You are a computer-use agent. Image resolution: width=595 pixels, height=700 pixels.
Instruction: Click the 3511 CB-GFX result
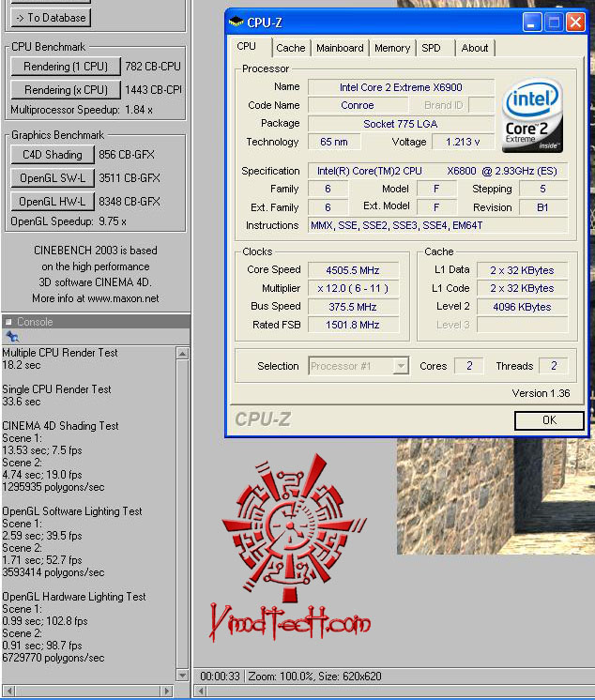click(x=129, y=178)
